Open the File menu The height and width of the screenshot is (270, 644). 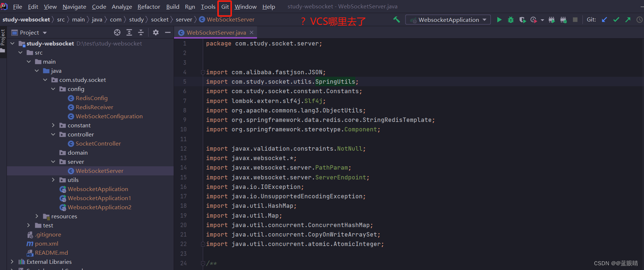pos(17,7)
